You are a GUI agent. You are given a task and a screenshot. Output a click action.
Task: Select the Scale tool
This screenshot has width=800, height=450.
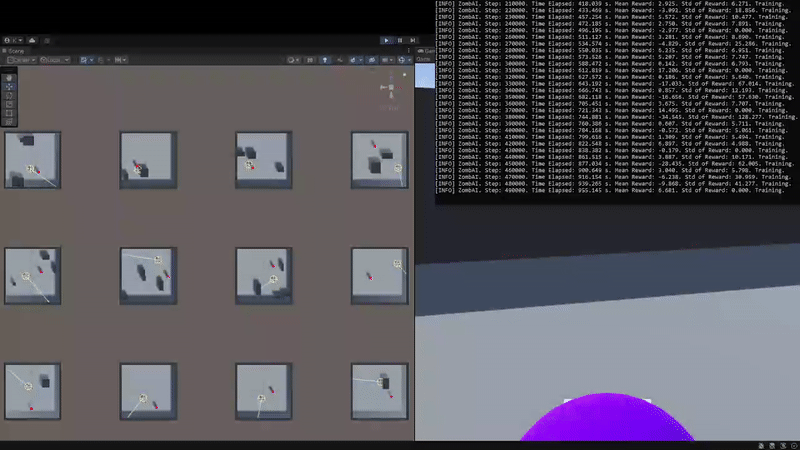(9, 104)
